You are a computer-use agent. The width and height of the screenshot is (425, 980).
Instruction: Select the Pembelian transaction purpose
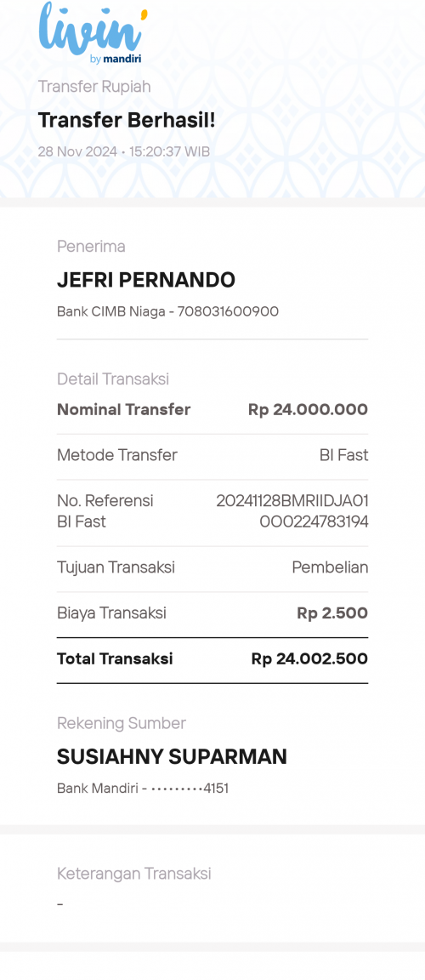(330, 567)
